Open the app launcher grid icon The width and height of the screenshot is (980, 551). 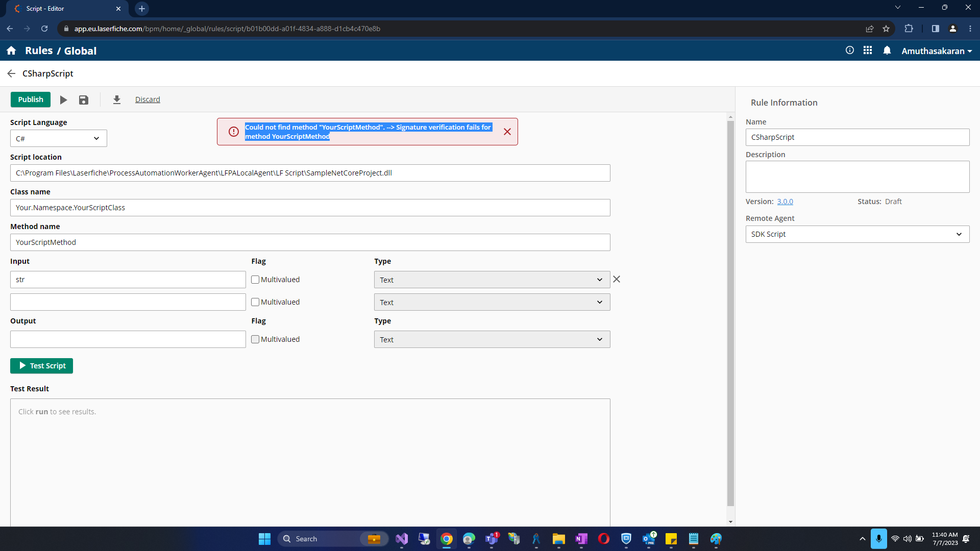point(868,51)
